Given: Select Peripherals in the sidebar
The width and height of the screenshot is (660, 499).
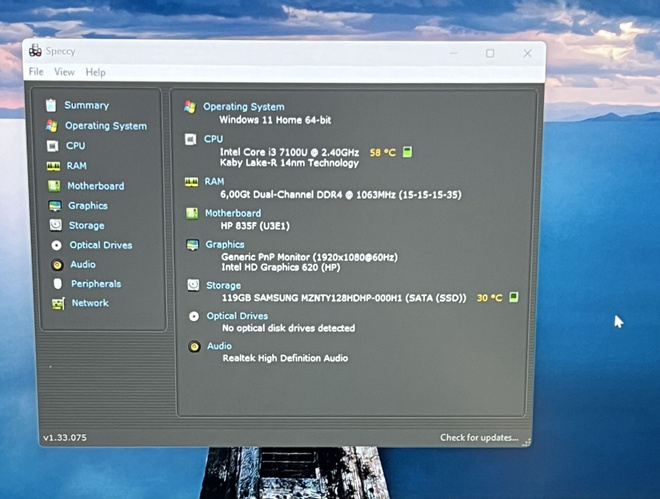Looking at the screenshot, I should (x=96, y=284).
